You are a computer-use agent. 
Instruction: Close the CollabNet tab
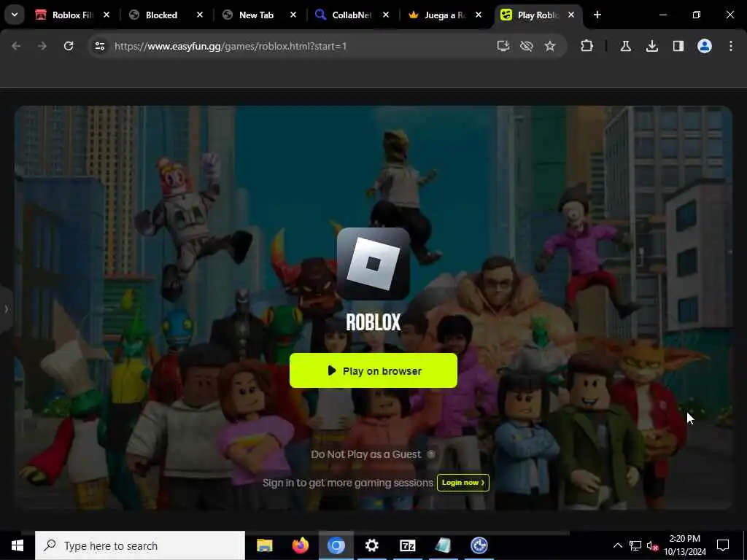pyautogui.click(x=386, y=15)
